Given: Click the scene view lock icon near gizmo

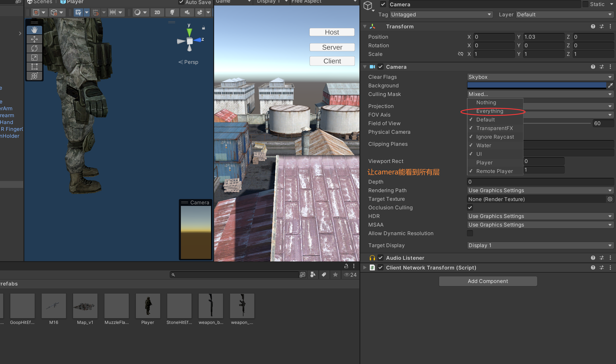Looking at the screenshot, I should coord(204,28).
